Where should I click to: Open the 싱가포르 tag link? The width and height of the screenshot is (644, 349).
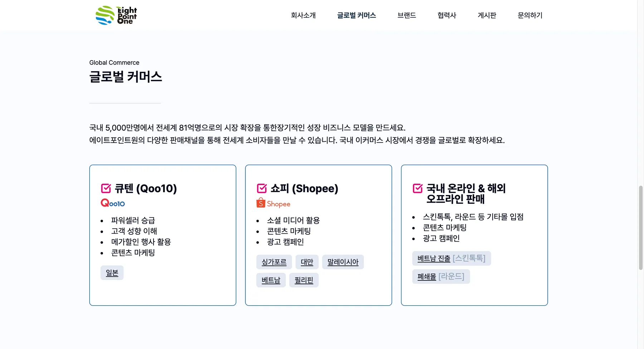pyautogui.click(x=274, y=262)
